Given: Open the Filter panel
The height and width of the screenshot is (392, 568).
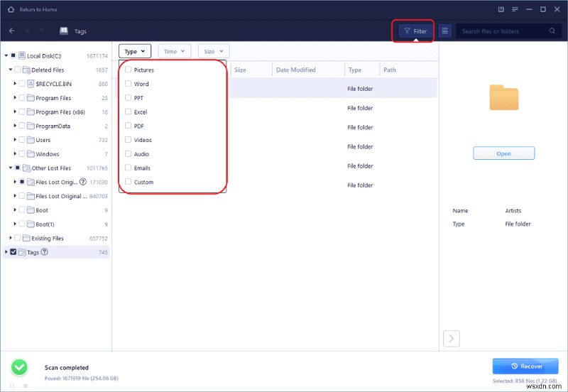Looking at the screenshot, I should pyautogui.click(x=415, y=31).
